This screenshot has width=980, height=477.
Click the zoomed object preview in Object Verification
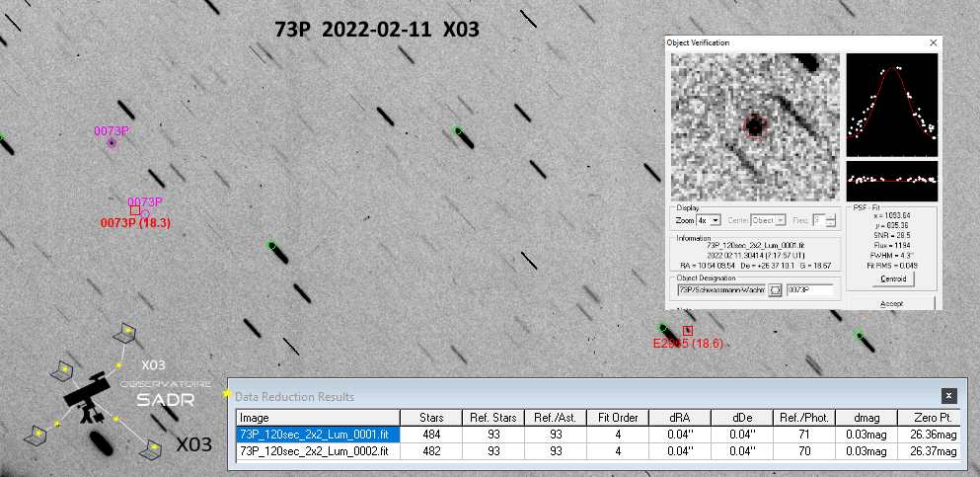755,127
